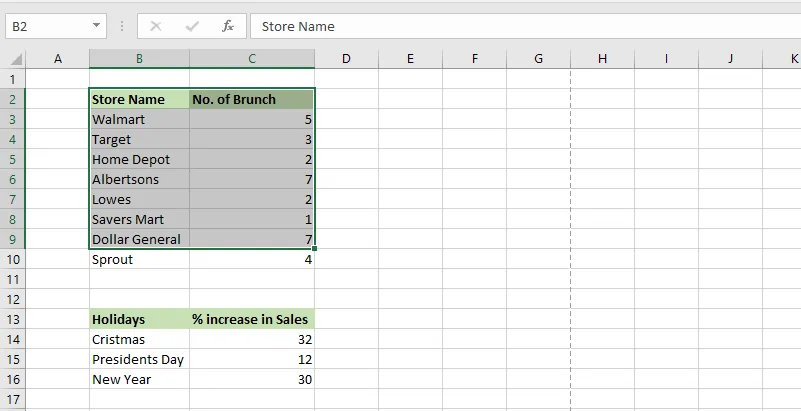Click the Cancel X icon in formula bar
This screenshot has height=411, width=801.
point(156,26)
